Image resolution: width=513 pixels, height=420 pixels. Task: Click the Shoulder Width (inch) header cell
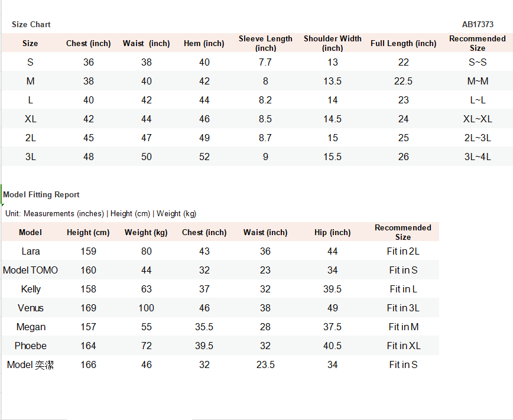(x=332, y=43)
